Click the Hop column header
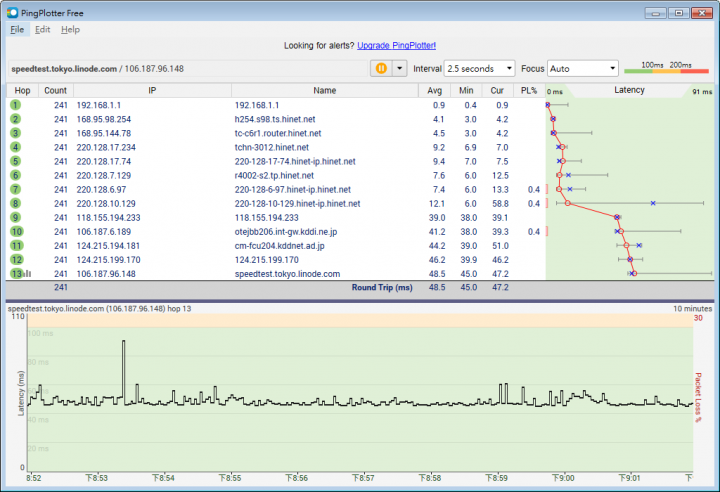Screen dimensions: 720x492 pyautogui.click(x=22, y=90)
